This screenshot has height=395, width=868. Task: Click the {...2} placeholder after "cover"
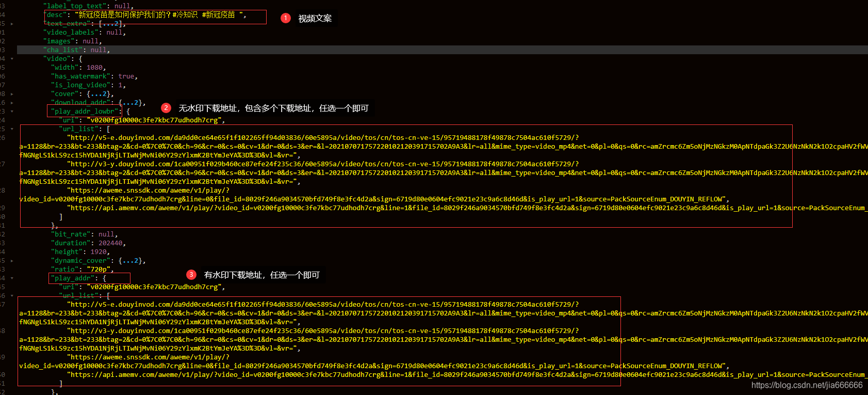(x=98, y=94)
